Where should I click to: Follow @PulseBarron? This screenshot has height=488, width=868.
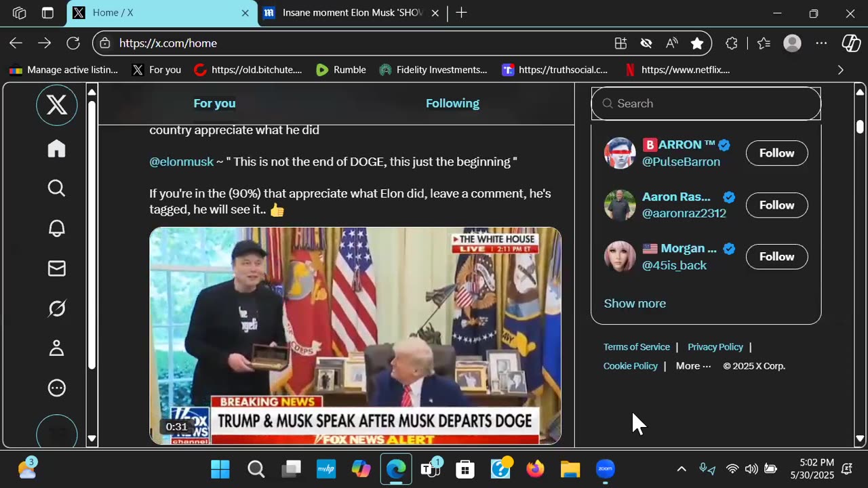(776, 153)
